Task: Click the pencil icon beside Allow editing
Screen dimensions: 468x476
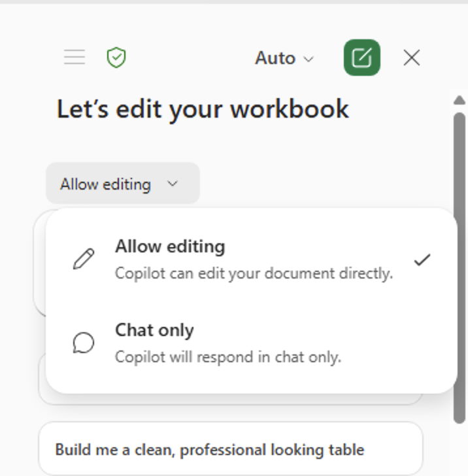Action: (x=84, y=259)
